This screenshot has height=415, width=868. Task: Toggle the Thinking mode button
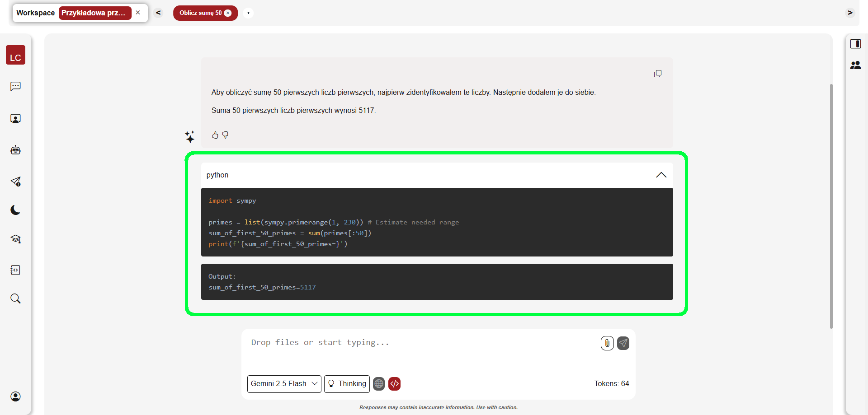[x=347, y=384]
